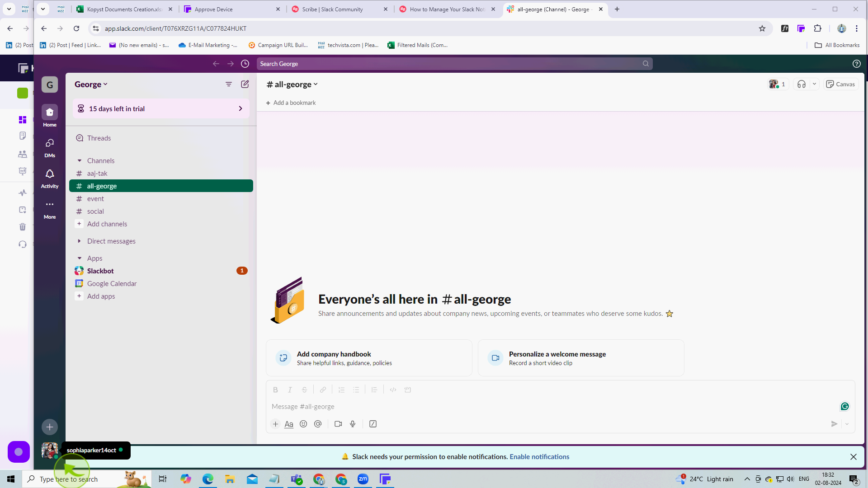The image size is (868, 488).
Task: Open send options dropdown arrow
Action: pyautogui.click(x=847, y=424)
